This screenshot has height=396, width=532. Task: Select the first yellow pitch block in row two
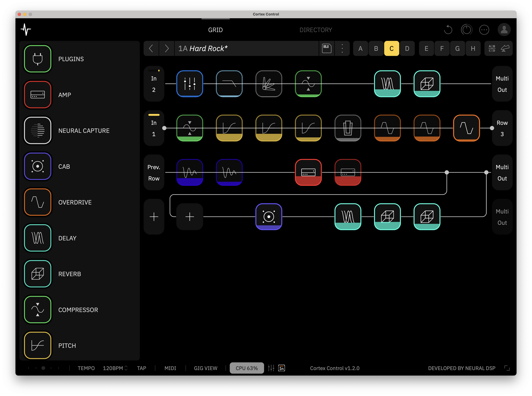pyautogui.click(x=229, y=128)
